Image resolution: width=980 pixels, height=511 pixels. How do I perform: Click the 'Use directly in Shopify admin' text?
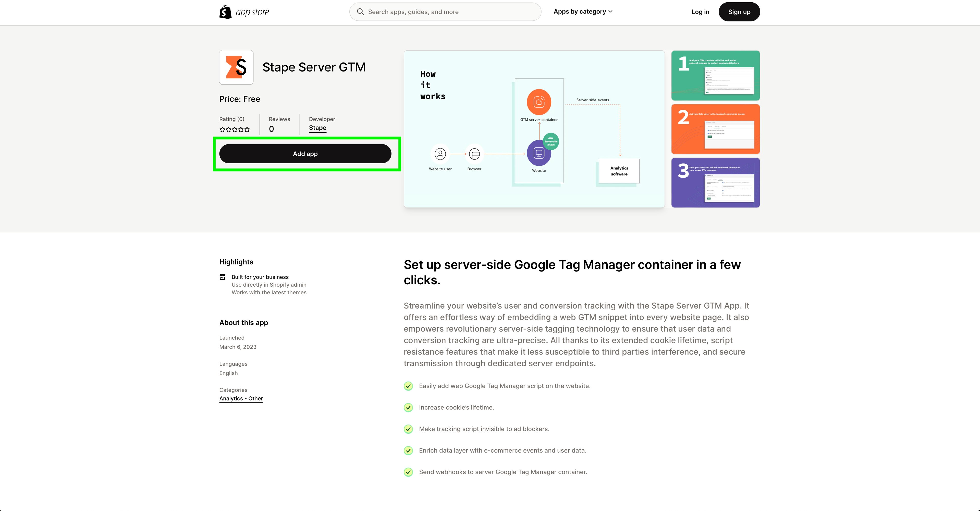point(269,285)
